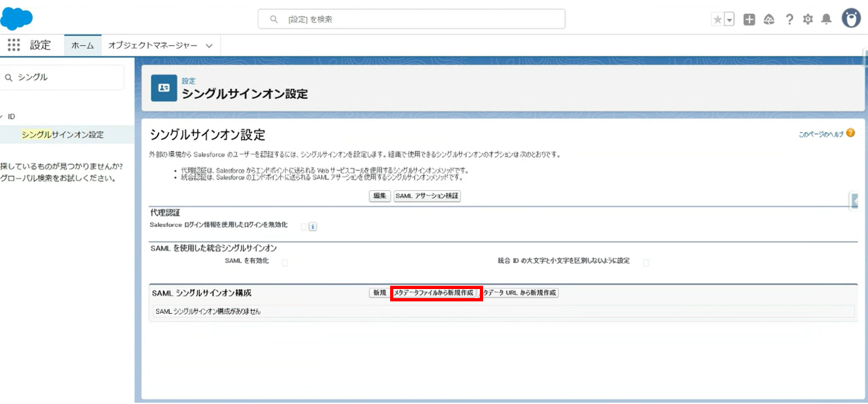Toggle the Salesforce ログイン無効化 checkbox
The width and height of the screenshot is (868, 404).
[x=304, y=227]
